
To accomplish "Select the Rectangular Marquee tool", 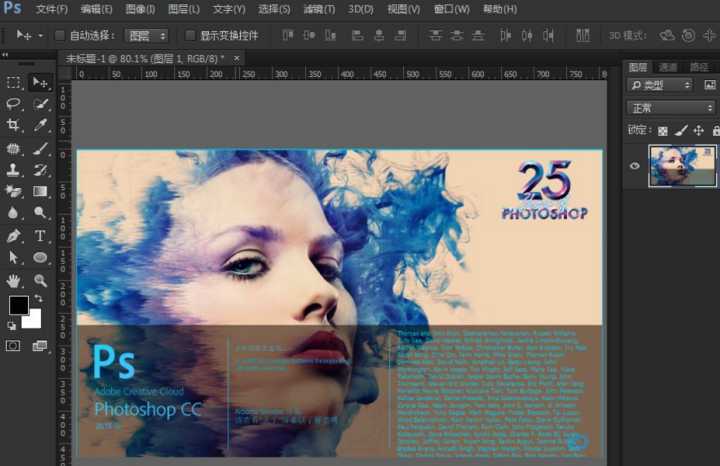I will [13, 82].
